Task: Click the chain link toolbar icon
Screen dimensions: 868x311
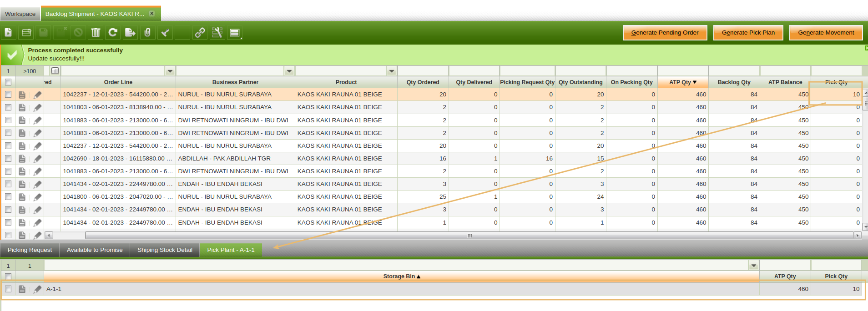Action: pos(200,33)
